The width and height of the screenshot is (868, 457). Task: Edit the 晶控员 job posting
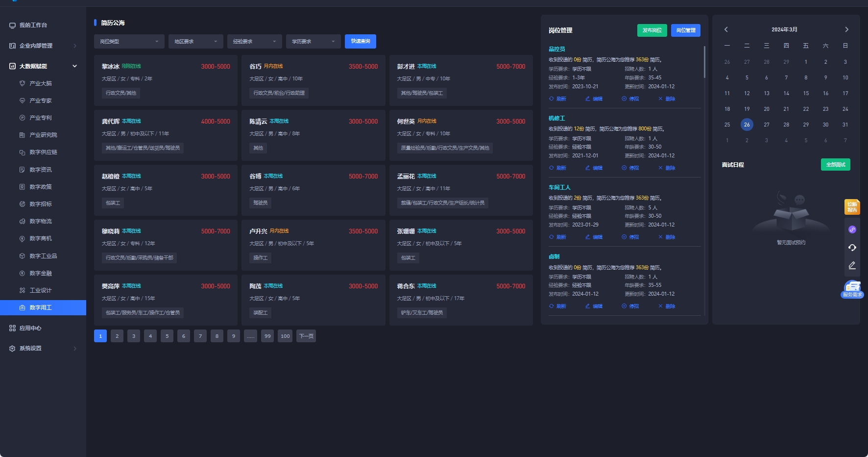pos(594,99)
